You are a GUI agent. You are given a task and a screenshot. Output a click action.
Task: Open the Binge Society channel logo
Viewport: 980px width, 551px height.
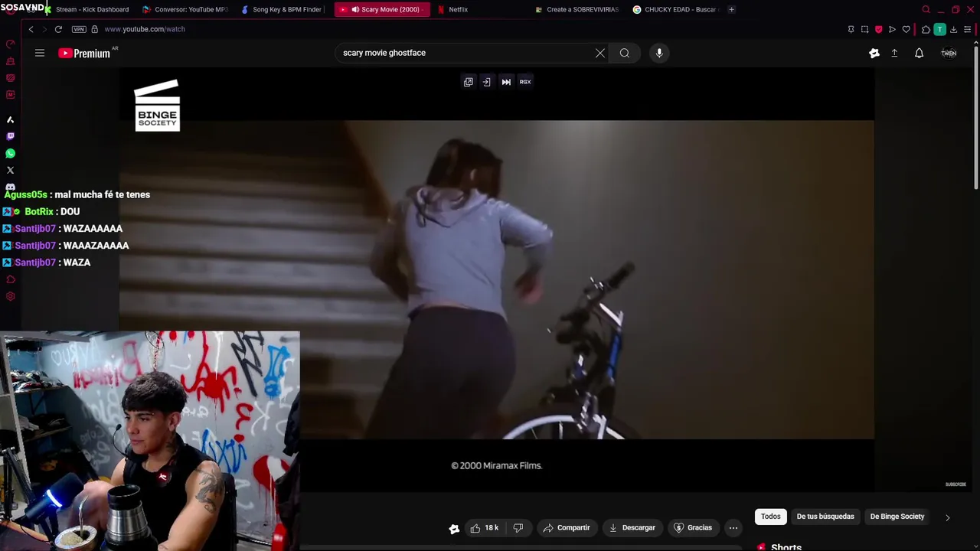tap(157, 106)
